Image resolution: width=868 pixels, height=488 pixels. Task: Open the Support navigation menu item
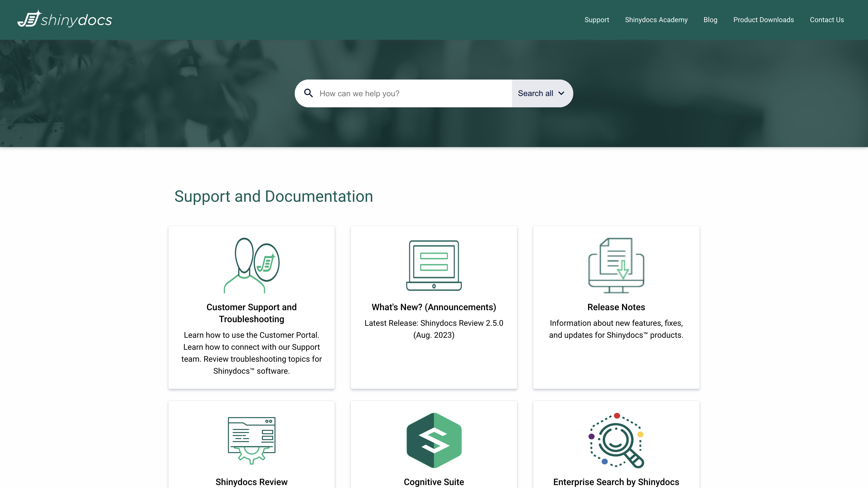[x=597, y=20]
